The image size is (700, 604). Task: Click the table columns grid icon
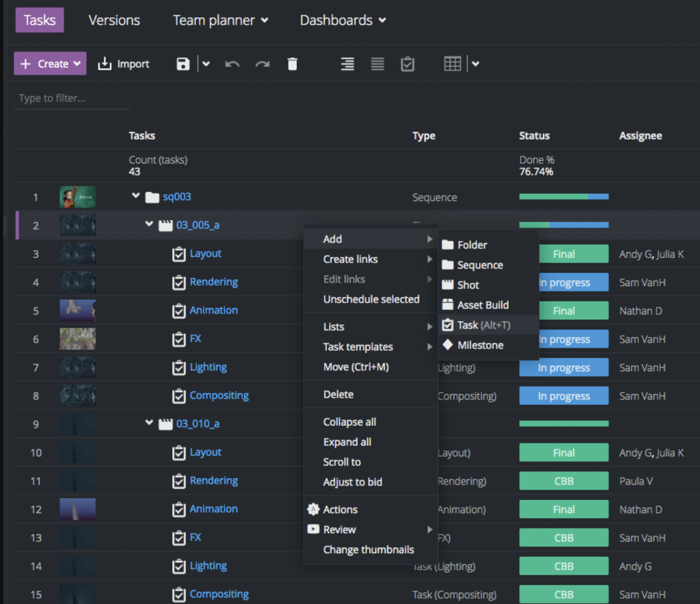point(452,64)
